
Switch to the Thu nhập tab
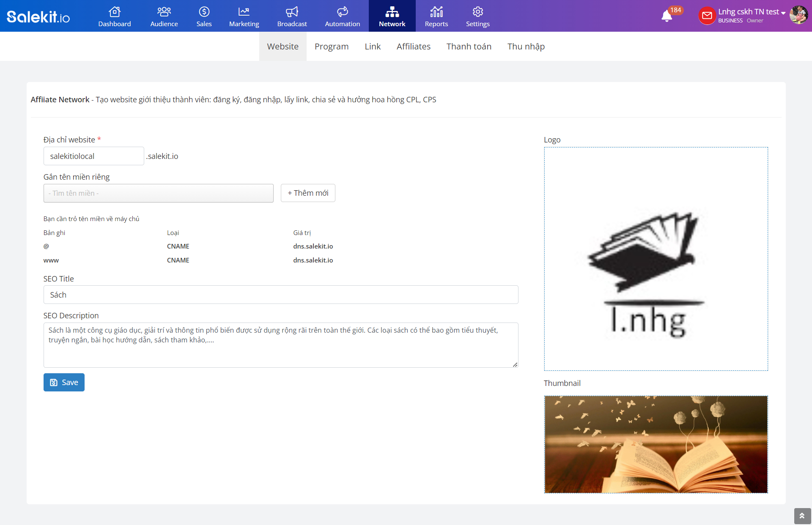(x=526, y=46)
